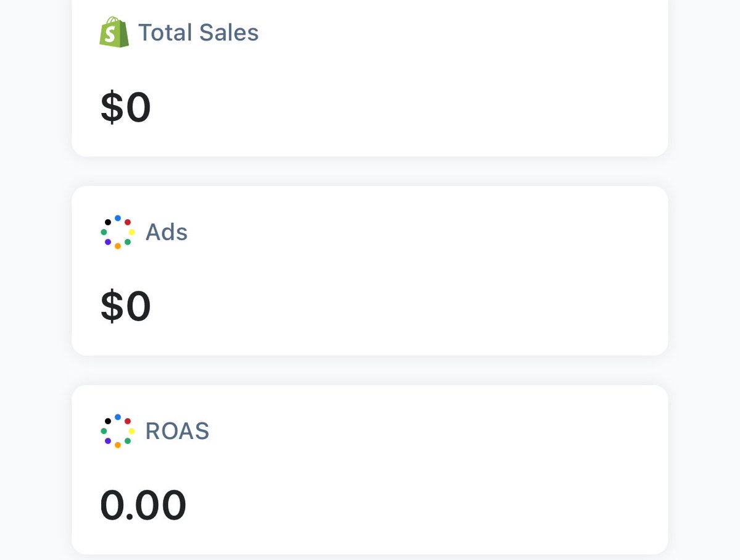Select the ROAS label text

pyautogui.click(x=177, y=430)
